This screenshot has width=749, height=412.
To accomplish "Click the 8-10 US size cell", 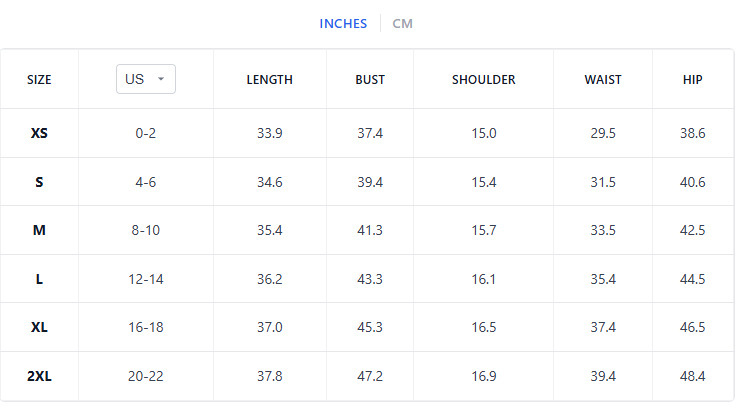I will click(x=146, y=230).
